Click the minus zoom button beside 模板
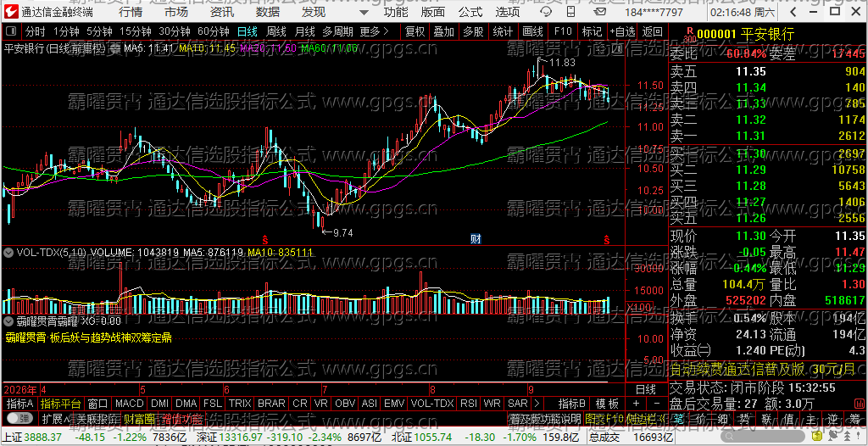The image size is (868, 446). click(x=657, y=404)
